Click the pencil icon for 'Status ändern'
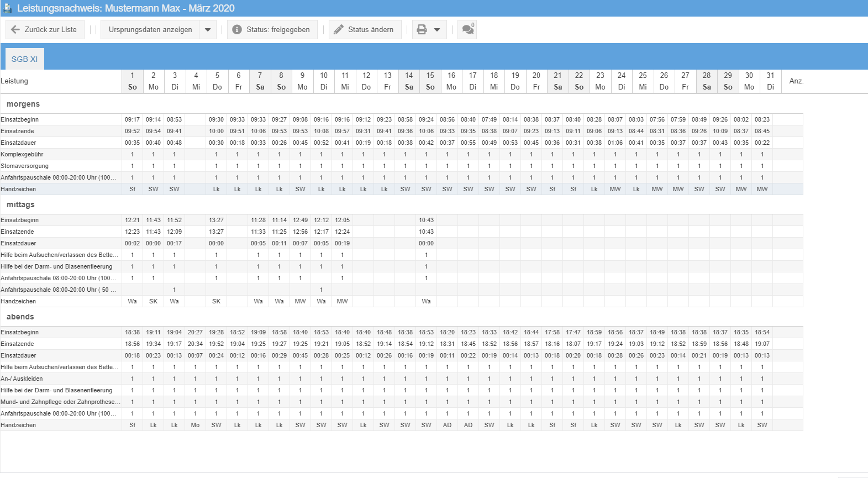The width and height of the screenshot is (868, 478). pyautogui.click(x=339, y=30)
